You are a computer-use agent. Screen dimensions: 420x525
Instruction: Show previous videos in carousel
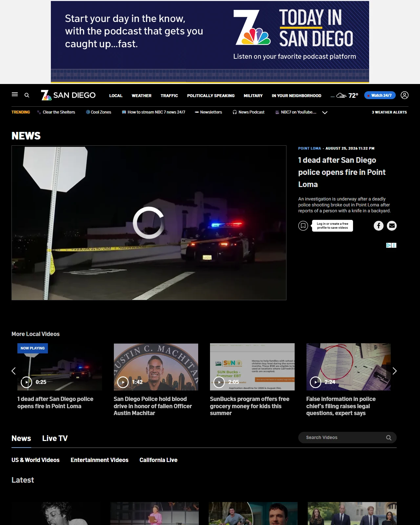point(13,371)
